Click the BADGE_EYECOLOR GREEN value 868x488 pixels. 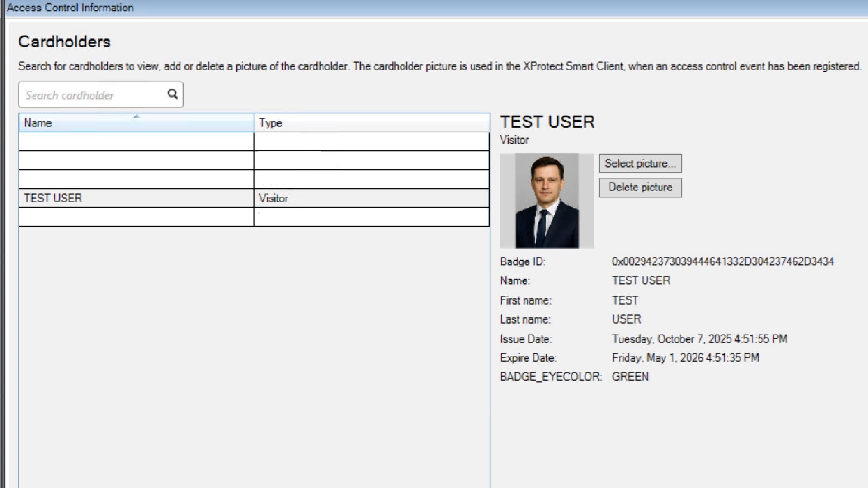(x=630, y=377)
